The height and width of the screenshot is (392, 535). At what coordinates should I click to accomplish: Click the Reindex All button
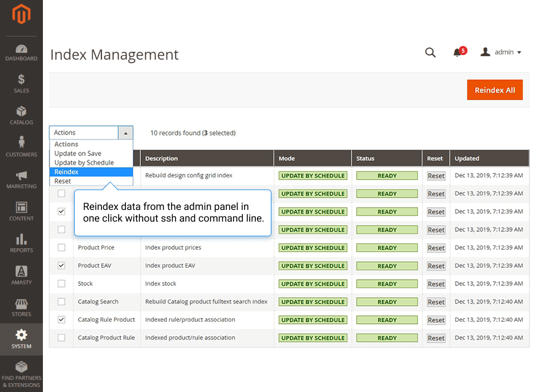495,90
